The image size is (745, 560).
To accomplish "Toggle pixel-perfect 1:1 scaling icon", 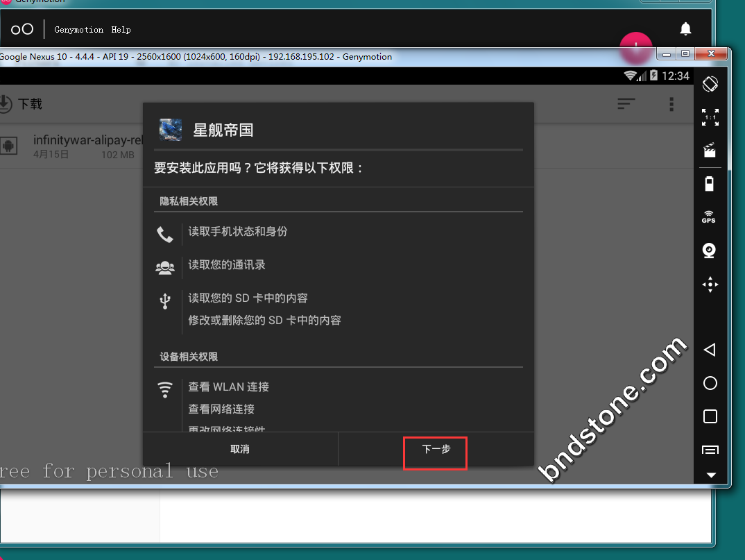I will (710, 117).
